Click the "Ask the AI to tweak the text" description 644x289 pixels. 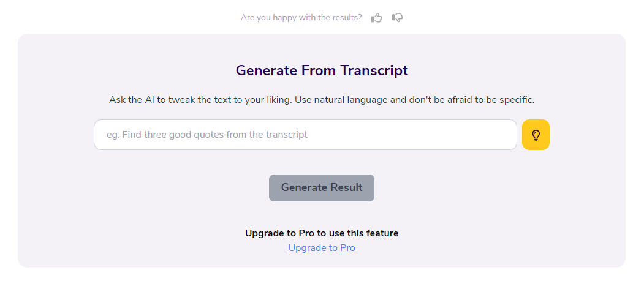click(322, 100)
